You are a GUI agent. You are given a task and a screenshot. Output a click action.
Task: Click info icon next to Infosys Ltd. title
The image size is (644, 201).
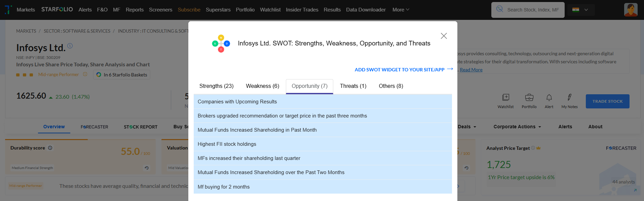click(70, 46)
